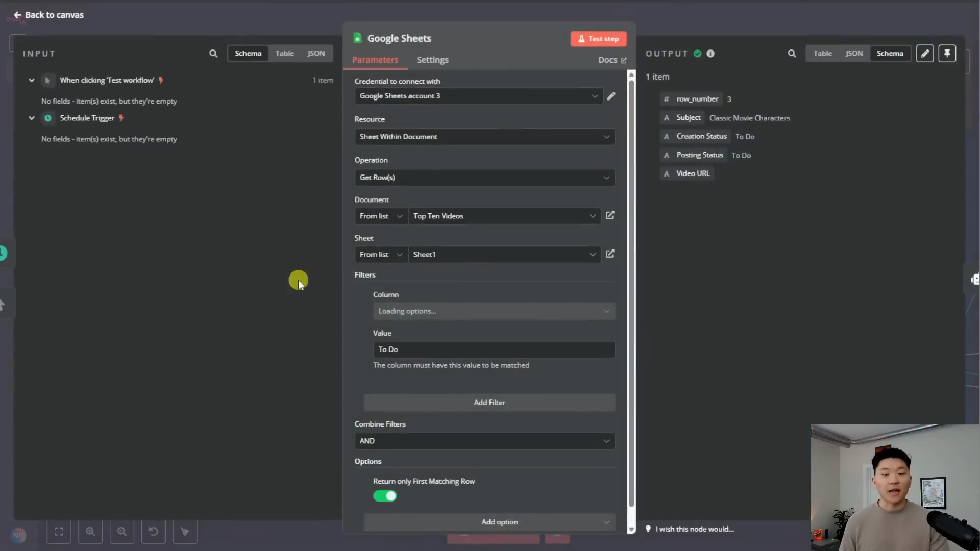Click the output info icon
The width and height of the screenshot is (980, 551).
coord(710,53)
